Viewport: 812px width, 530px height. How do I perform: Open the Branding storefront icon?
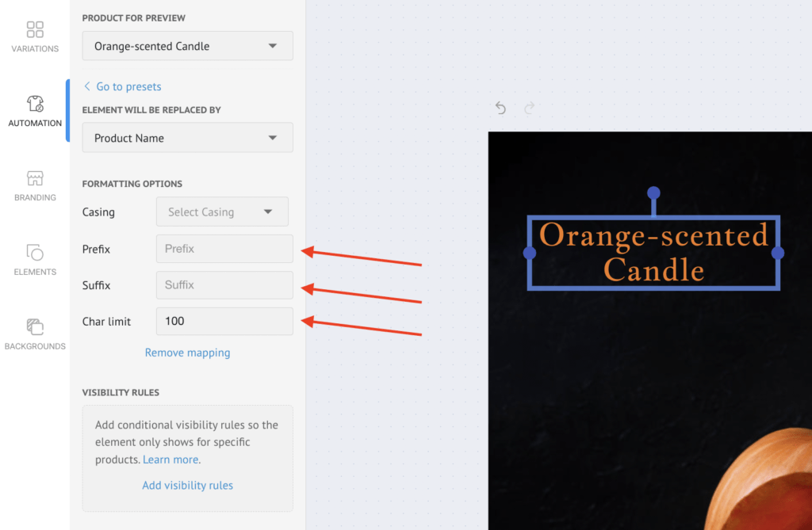[x=35, y=178]
